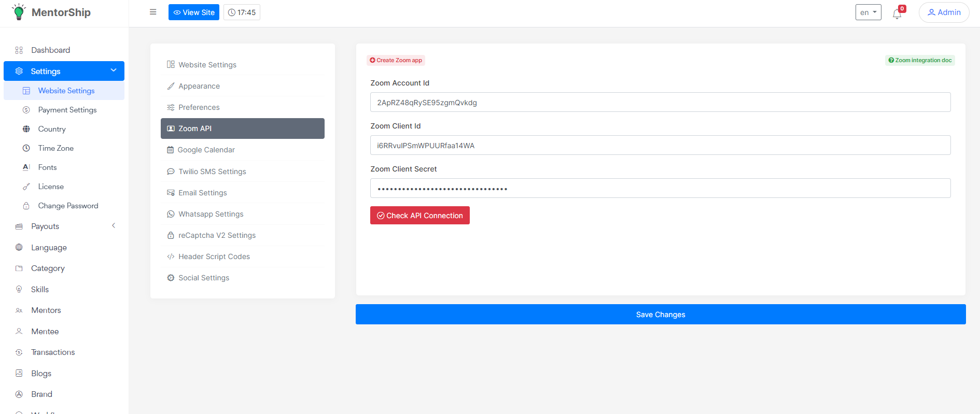Open the Admin account menu
This screenshot has width=980, height=414.
[x=944, y=12]
